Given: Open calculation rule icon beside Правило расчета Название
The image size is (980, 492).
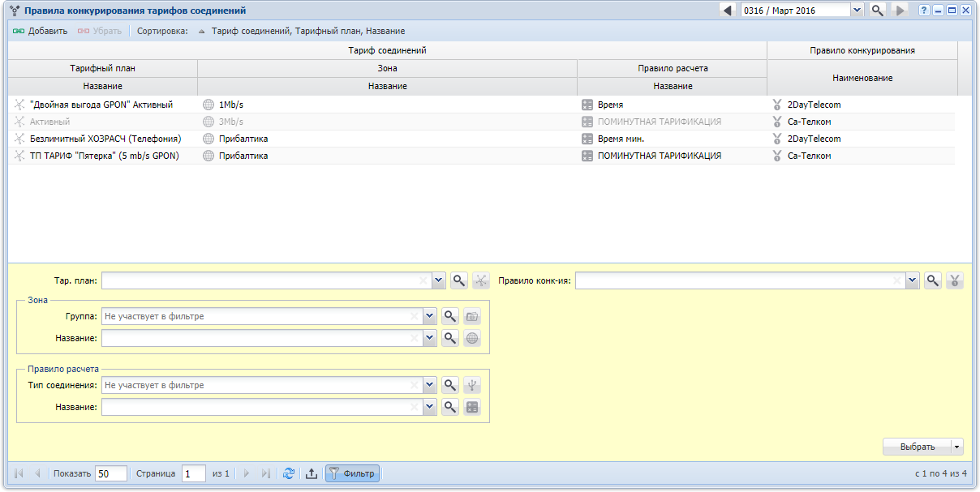Looking at the screenshot, I should click(x=472, y=407).
